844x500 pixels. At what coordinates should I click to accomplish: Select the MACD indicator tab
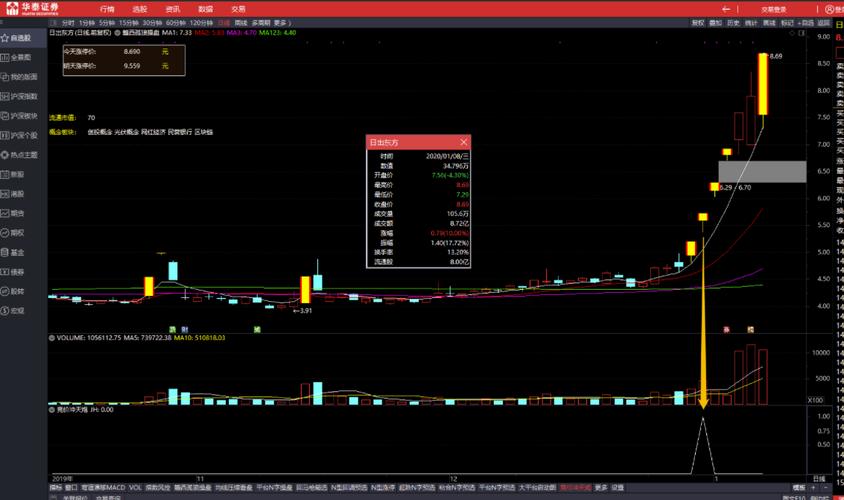(x=104, y=488)
